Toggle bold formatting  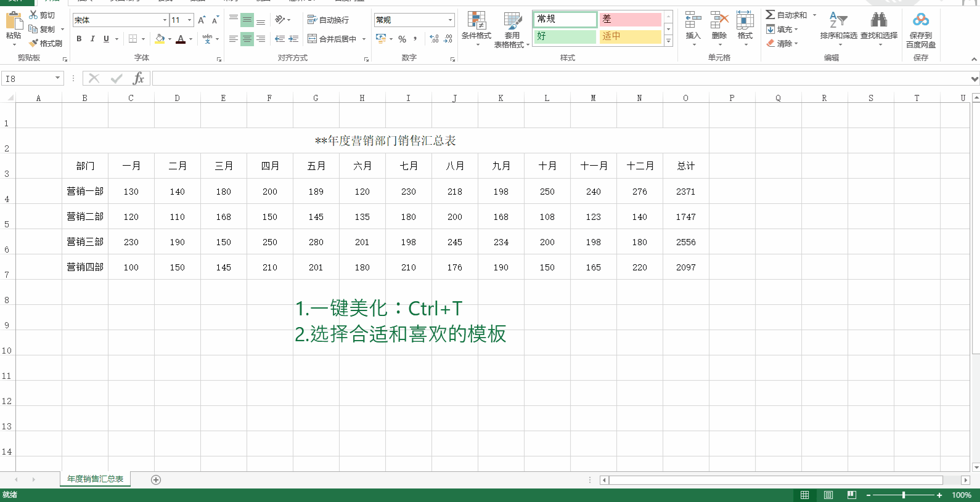click(79, 39)
